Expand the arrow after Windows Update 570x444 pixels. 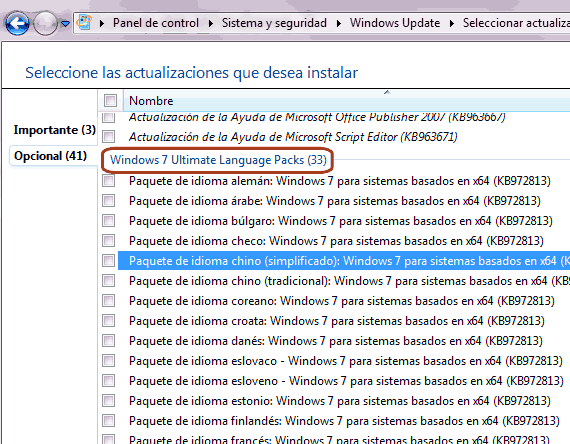(x=452, y=23)
